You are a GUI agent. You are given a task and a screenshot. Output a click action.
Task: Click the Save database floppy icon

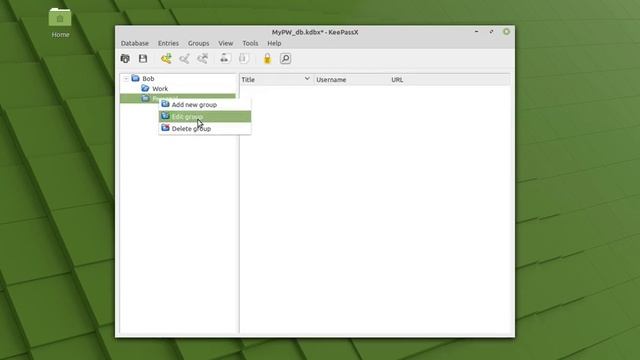coord(143,58)
